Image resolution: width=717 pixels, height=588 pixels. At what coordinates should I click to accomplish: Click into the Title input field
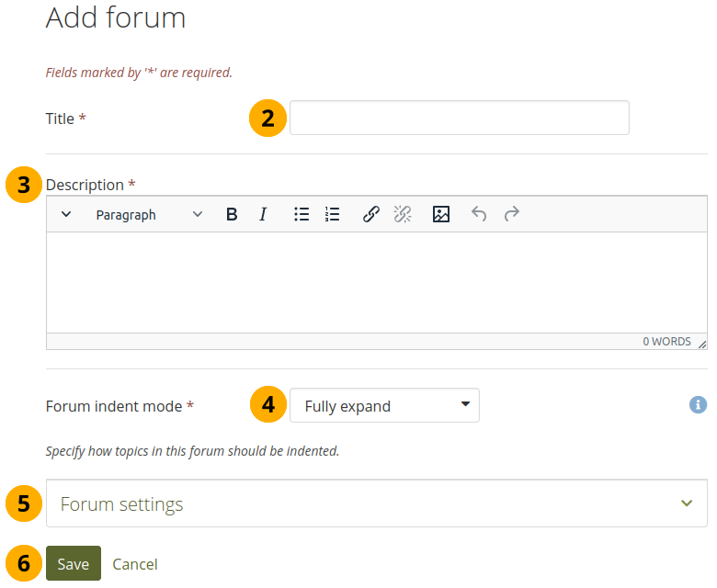459,118
